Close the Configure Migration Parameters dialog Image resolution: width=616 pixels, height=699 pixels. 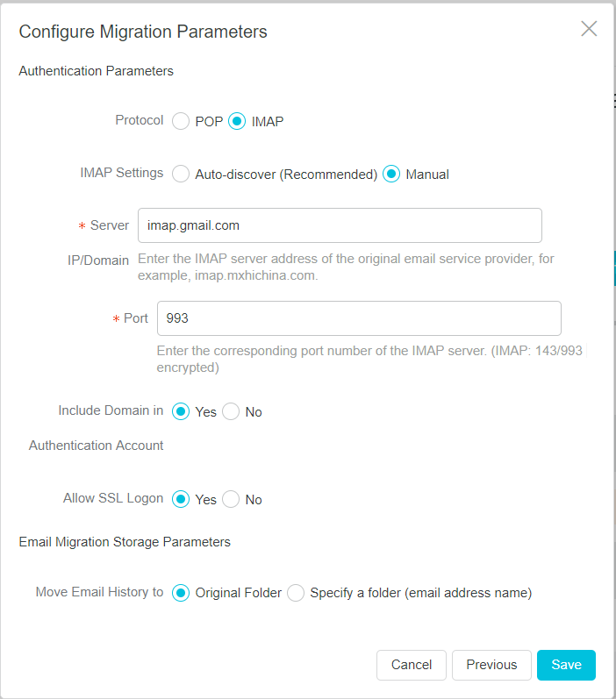coord(589,29)
